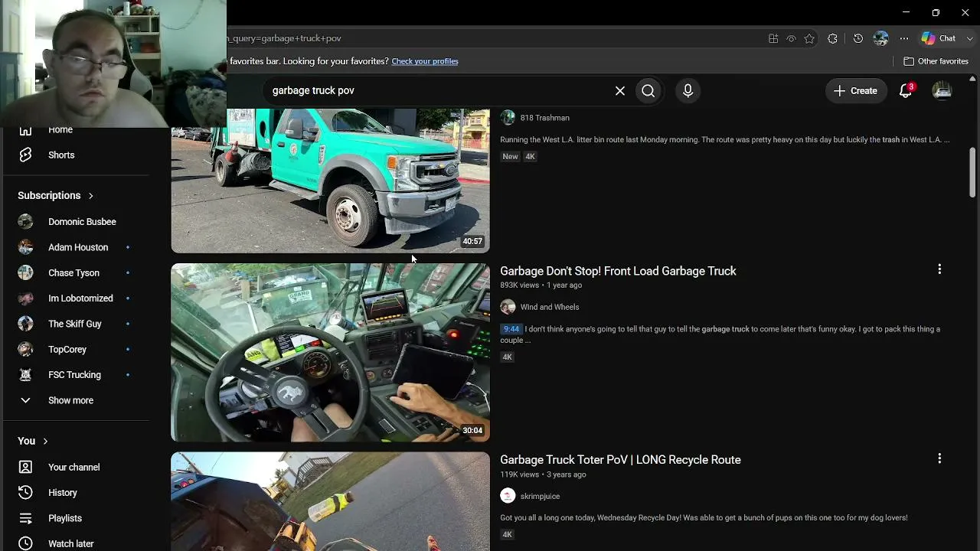Click the magnifier search button
The height and width of the screenshot is (551, 980).
click(648, 90)
